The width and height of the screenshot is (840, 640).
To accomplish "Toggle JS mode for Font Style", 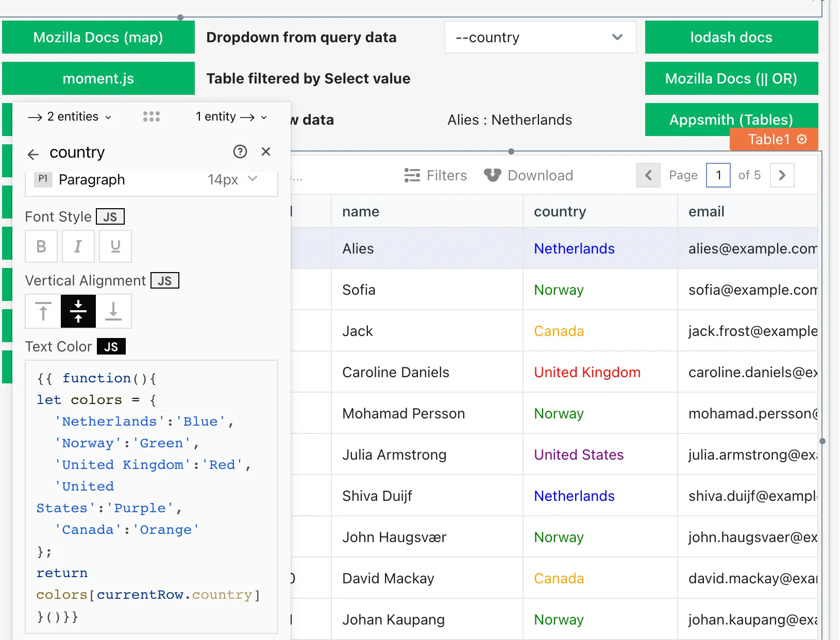I will point(110,217).
